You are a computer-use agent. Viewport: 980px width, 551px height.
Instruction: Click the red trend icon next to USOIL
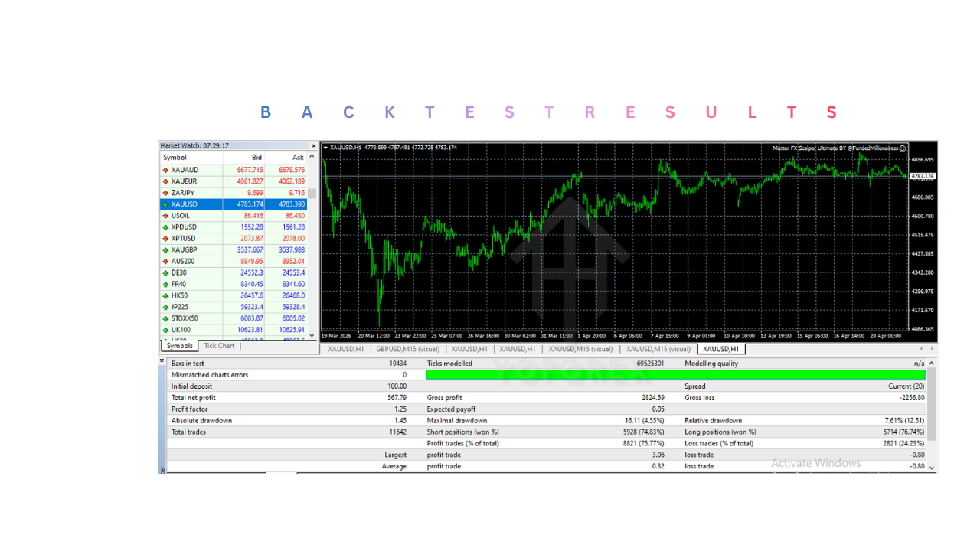coord(164,215)
